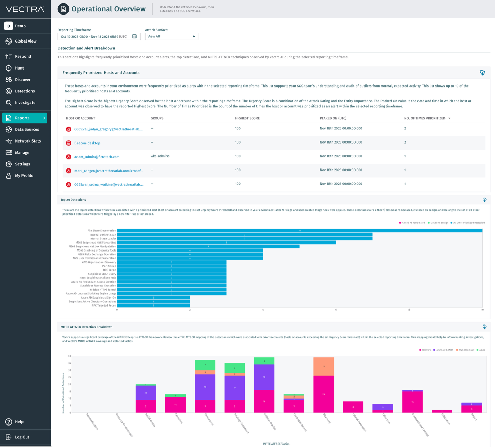
Task: Open the calendar icon beside Reporting Timeframe
Action: pyautogui.click(x=135, y=36)
